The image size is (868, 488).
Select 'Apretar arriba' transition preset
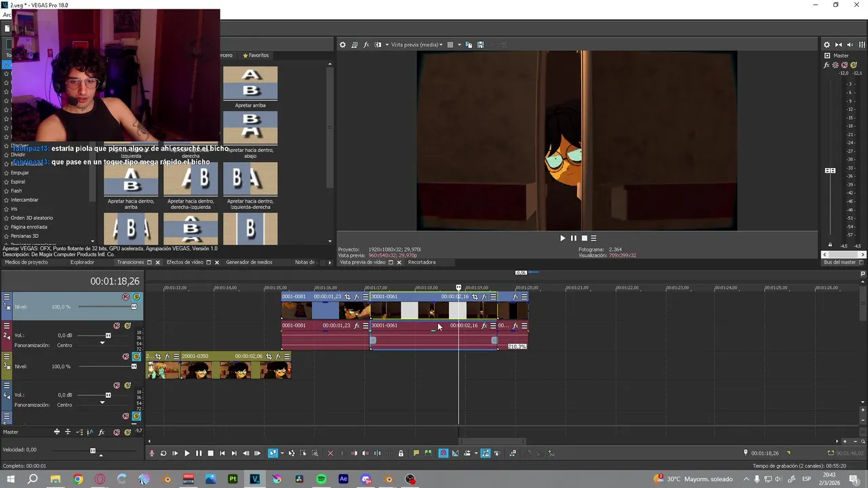250,87
